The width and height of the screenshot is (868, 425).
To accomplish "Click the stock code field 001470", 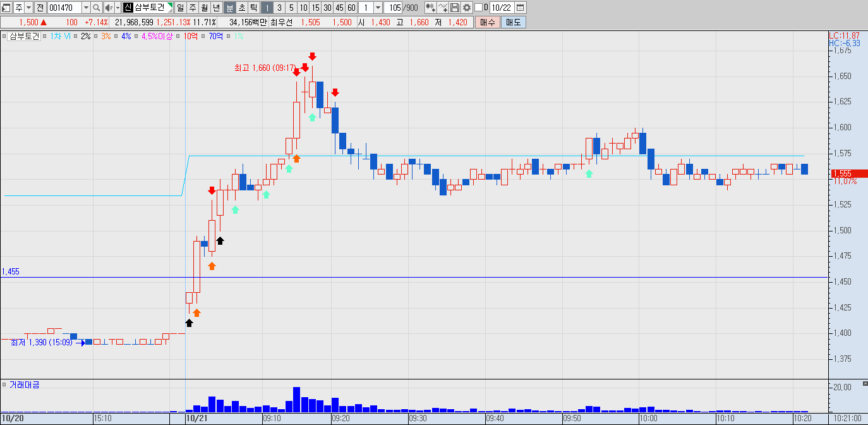I will pyautogui.click(x=64, y=8).
